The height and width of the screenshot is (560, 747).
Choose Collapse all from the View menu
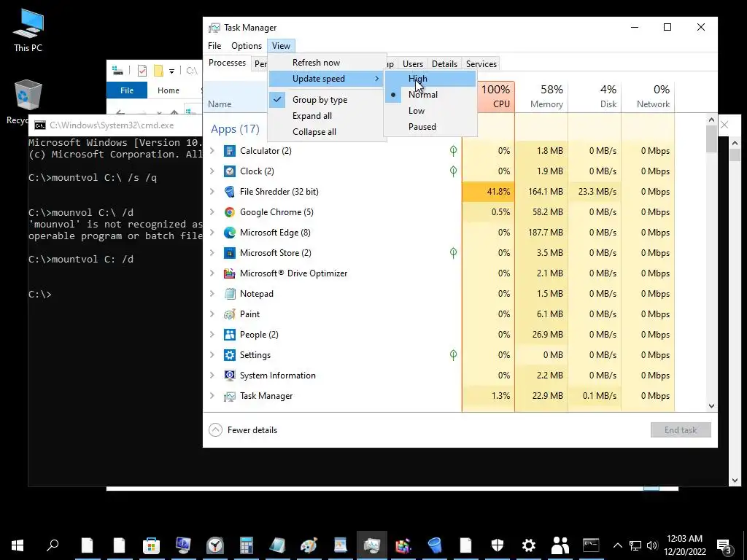(x=326, y=133)
